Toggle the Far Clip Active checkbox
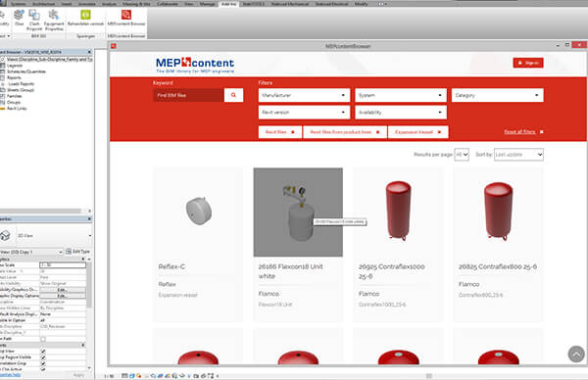This screenshot has height=380, width=588. point(43,369)
